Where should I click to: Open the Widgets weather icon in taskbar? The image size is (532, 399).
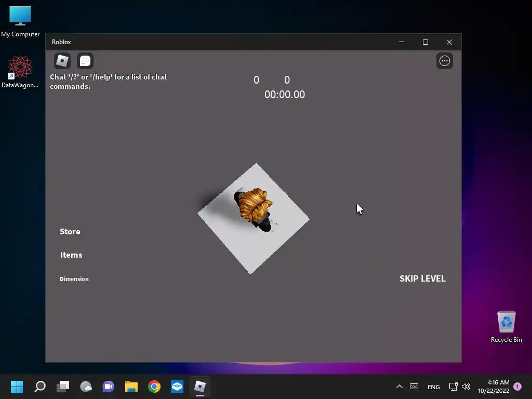[x=86, y=387]
